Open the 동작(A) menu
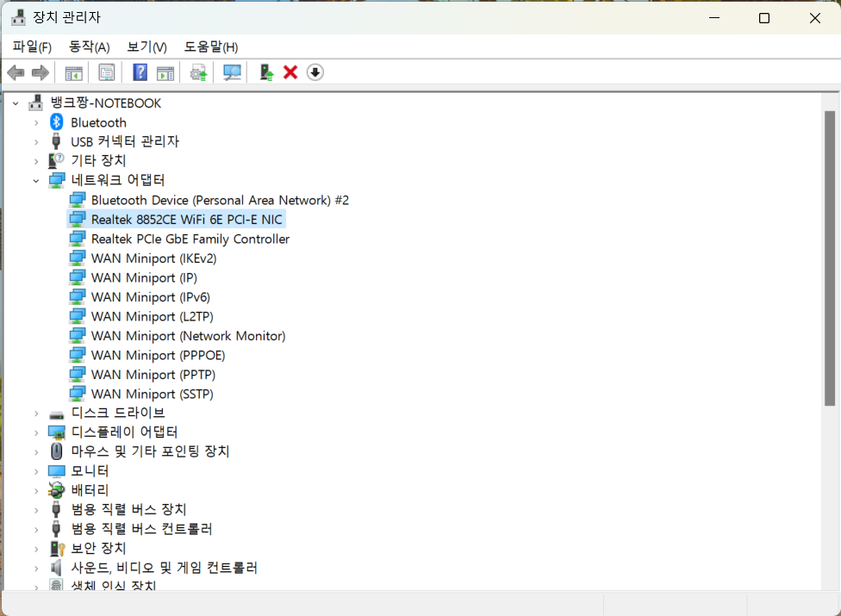Image resolution: width=841 pixels, height=616 pixels. point(89,47)
